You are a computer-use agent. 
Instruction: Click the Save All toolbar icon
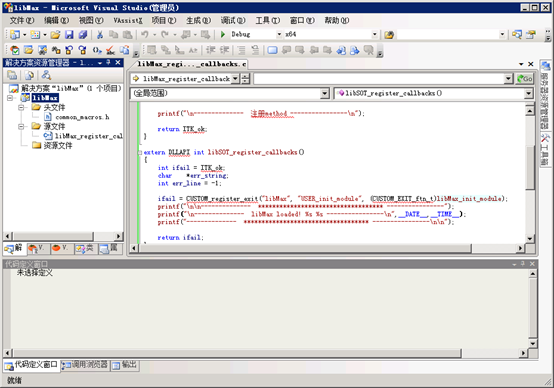point(83,34)
